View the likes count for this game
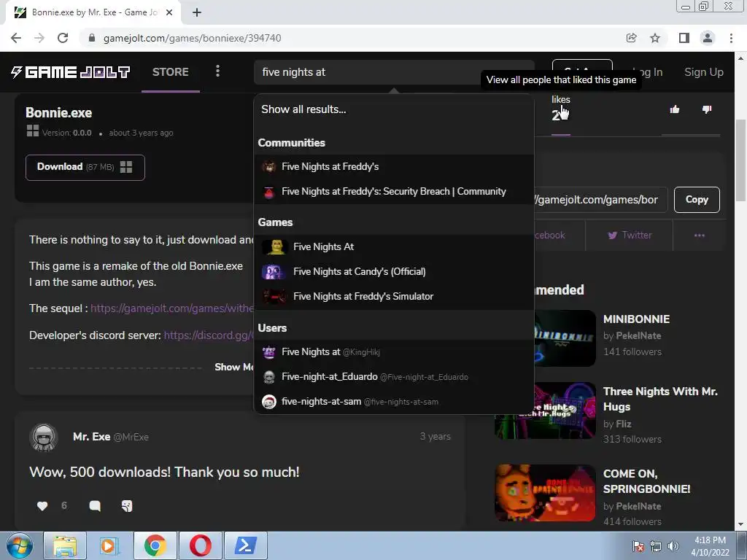The image size is (747, 560). click(x=561, y=109)
